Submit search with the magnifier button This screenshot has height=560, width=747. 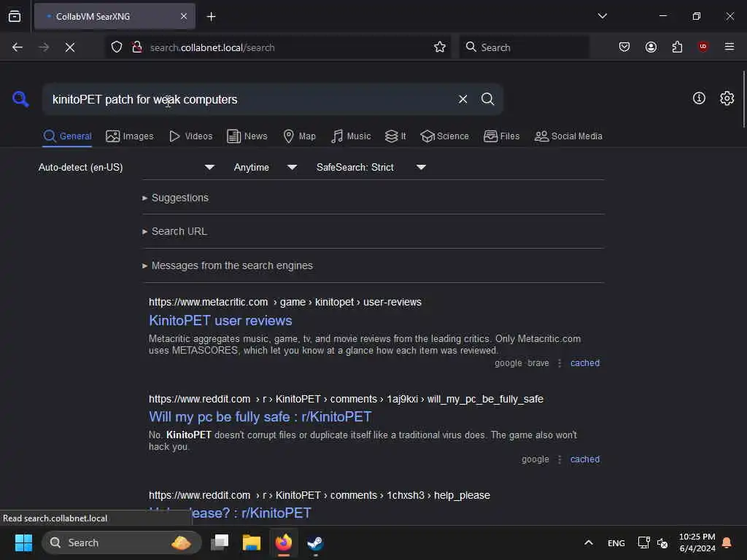(x=487, y=99)
